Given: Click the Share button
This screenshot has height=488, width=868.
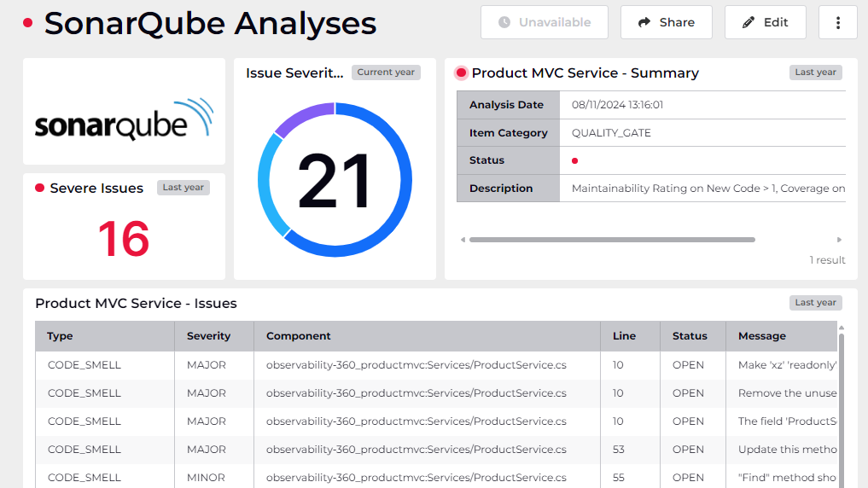Looking at the screenshot, I should coord(666,22).
